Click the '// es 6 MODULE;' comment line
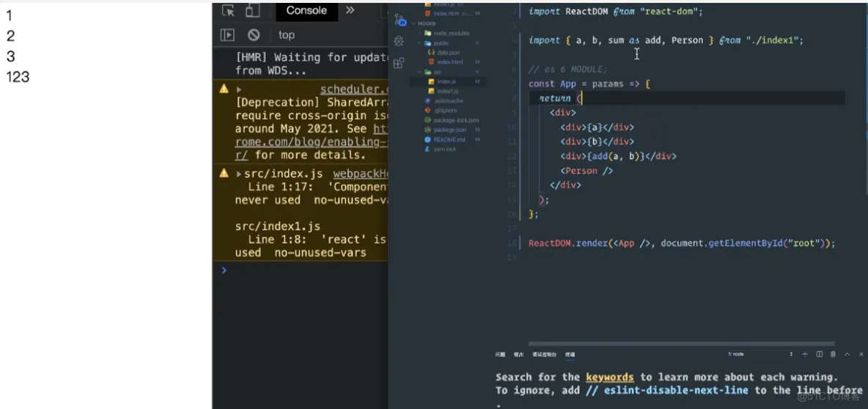This screenshot has width=868, height=409. point(568,70)
